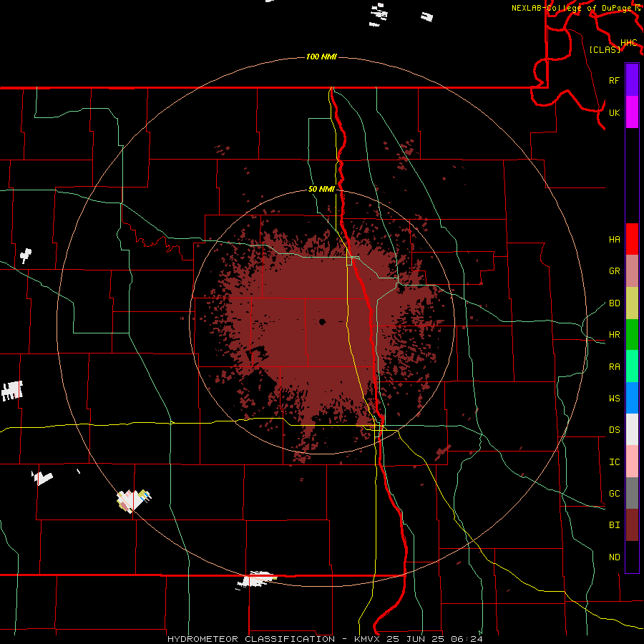Click the HHC product label
The height and width of the screenshot is (644, 644).
[628, 43]
